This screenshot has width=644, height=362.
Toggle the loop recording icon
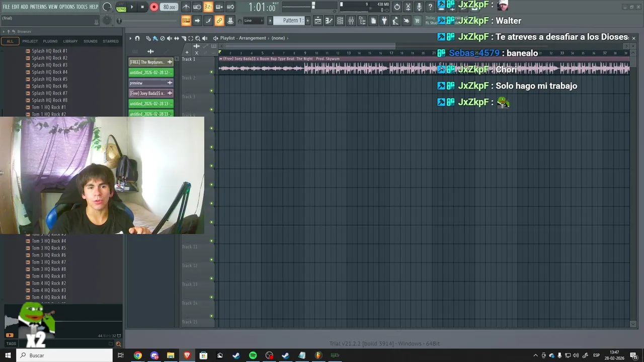click(230, 7)
